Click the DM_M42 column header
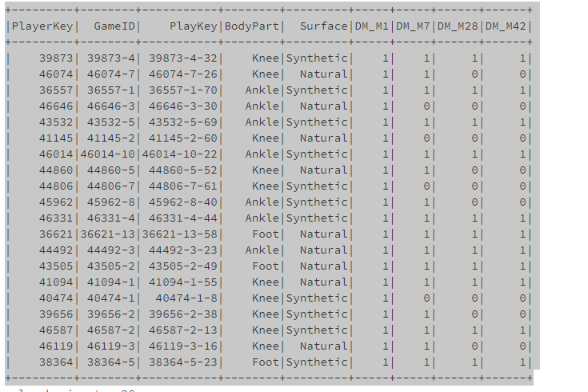Image resolution: width=588 pixels, height=392 pixels. click(508, 26)
